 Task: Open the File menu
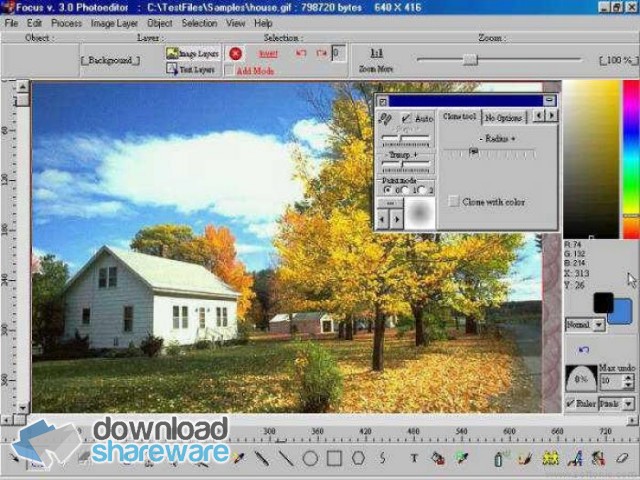[x=11, y=23]
